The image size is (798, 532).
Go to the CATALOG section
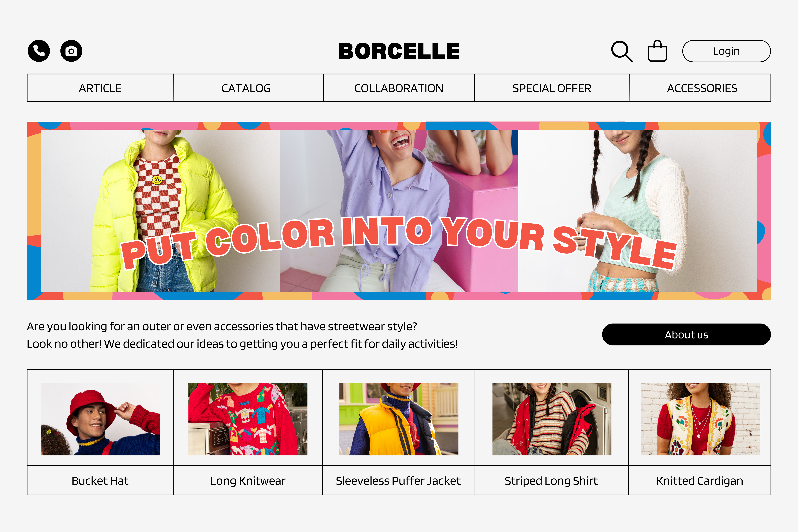click(x=246, y=88)
